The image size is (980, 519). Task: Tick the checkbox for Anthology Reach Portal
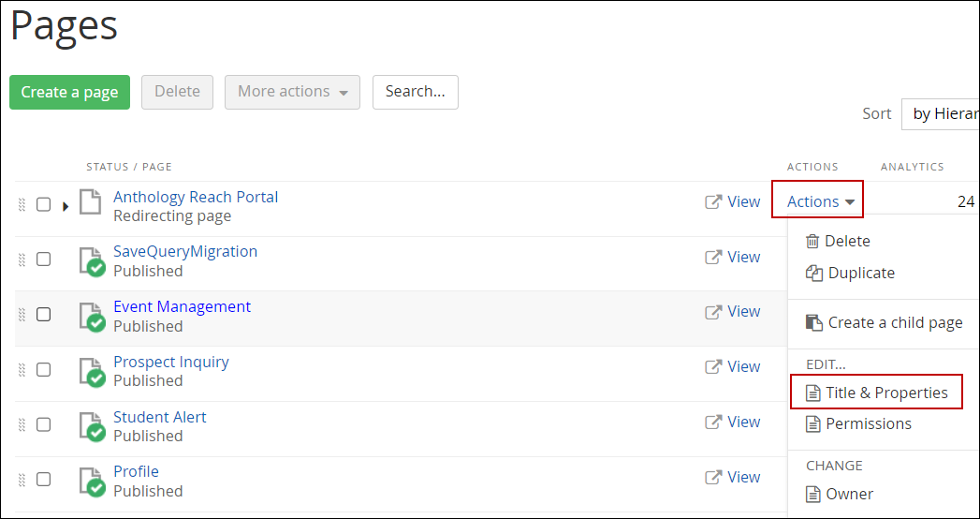tap(43, 205)
